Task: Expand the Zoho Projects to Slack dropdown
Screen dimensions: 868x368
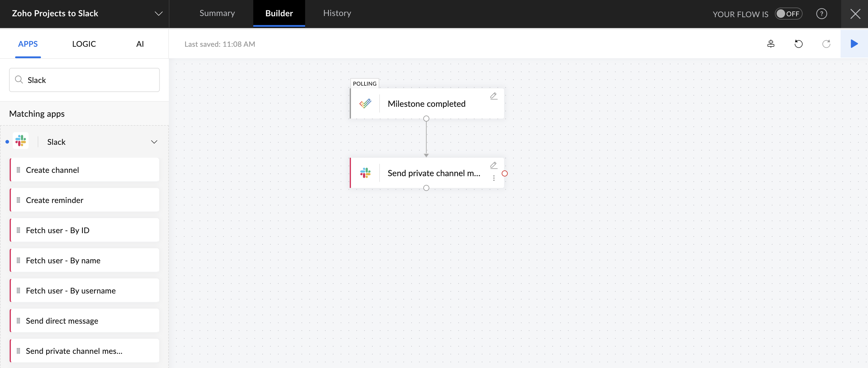Action: tap(158, 14)
